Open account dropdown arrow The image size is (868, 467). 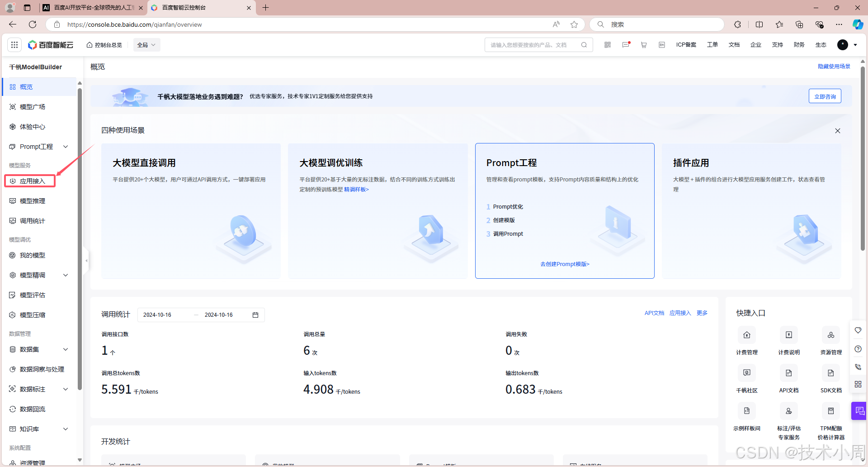click(x=855, y=45)
